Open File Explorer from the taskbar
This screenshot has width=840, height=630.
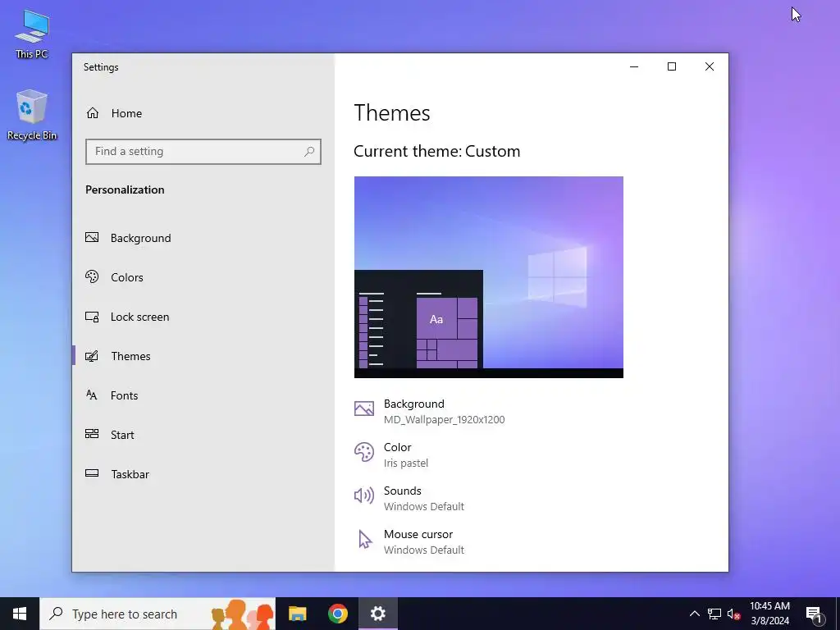[297, 614]
